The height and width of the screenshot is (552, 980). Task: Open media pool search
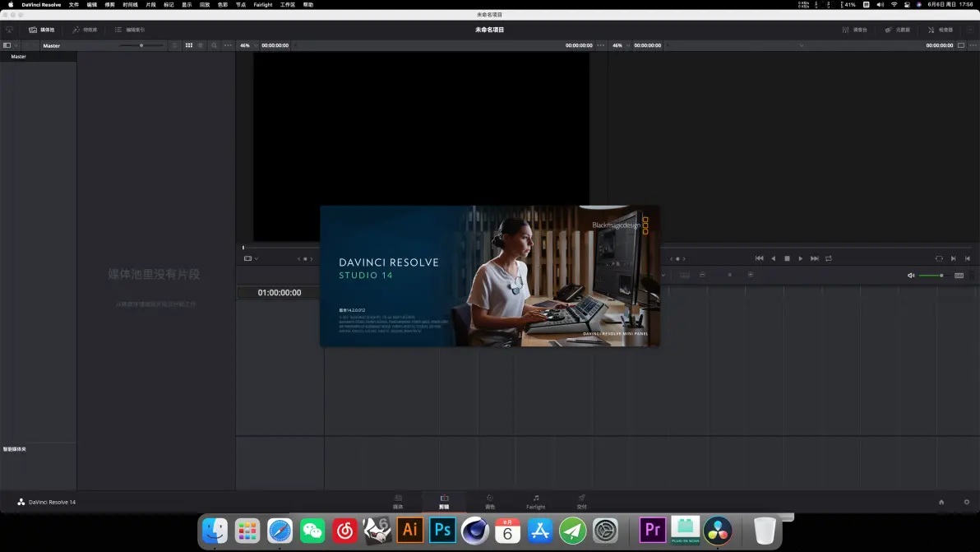coord(214,45)
